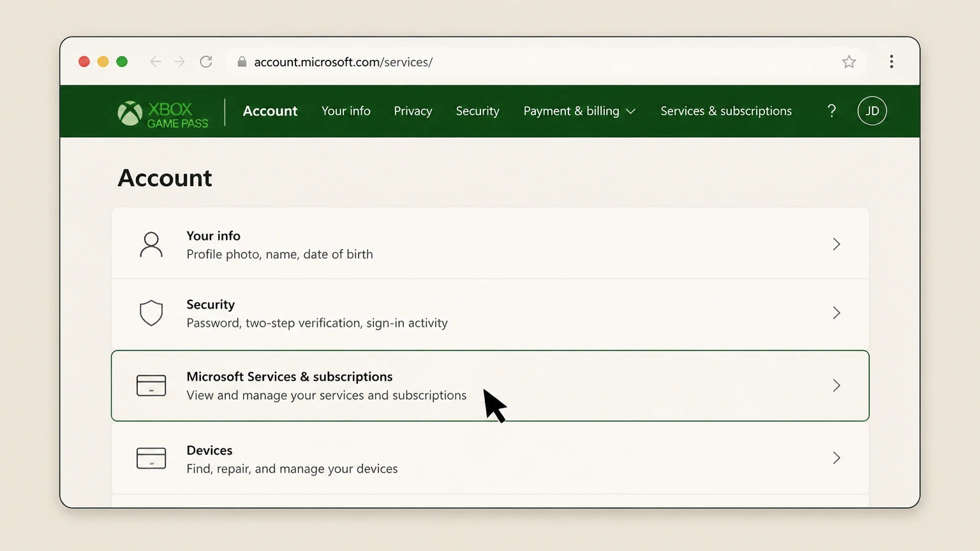The width and height of the screenshot is (980, 551).
Task: Open Privacy in the navigation bar
Action: click(413, 111)
